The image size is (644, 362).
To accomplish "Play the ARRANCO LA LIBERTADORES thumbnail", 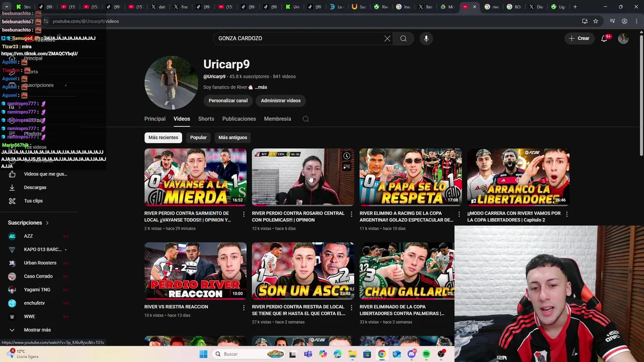I will [518, 177].
